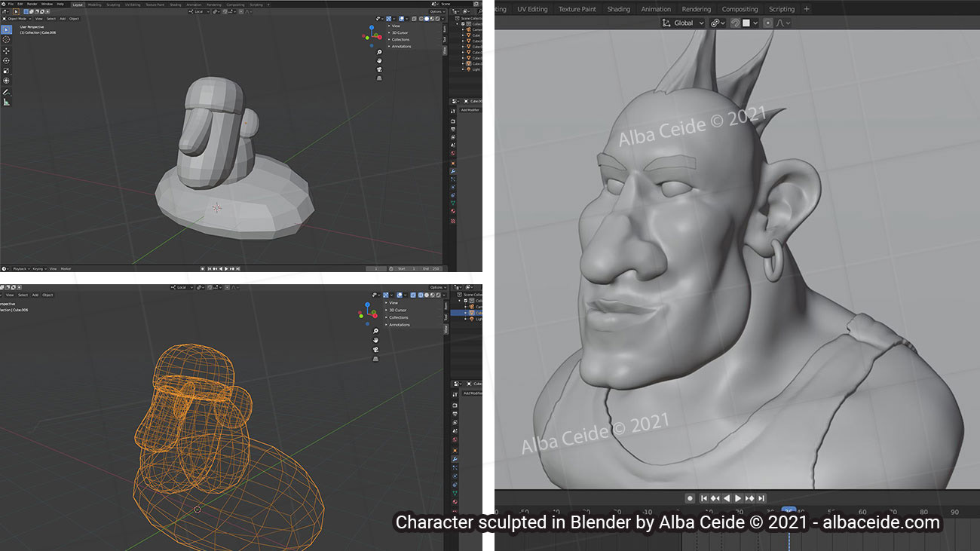Click the play button in right window timeline
This screenshot has width=980, height=551.
tap(737, 498)
